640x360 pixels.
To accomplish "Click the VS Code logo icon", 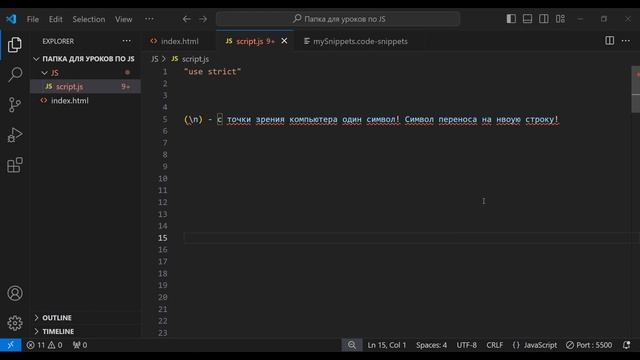I will (11, 19).
